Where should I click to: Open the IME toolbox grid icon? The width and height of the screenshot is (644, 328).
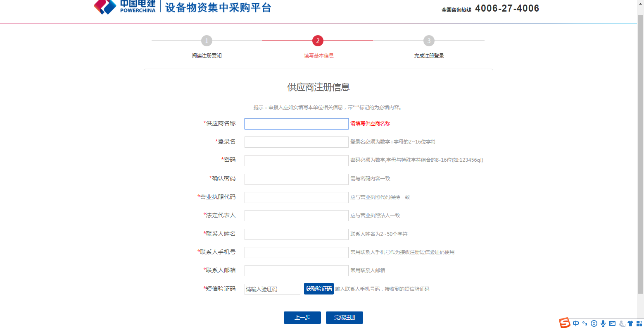click(639, 323)
